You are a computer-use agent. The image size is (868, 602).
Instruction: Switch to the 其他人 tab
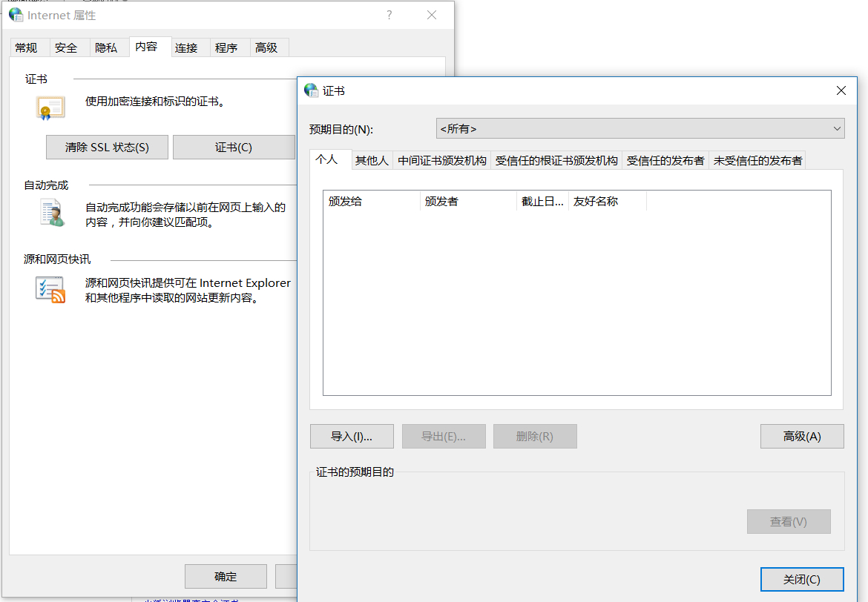[372, 160]
